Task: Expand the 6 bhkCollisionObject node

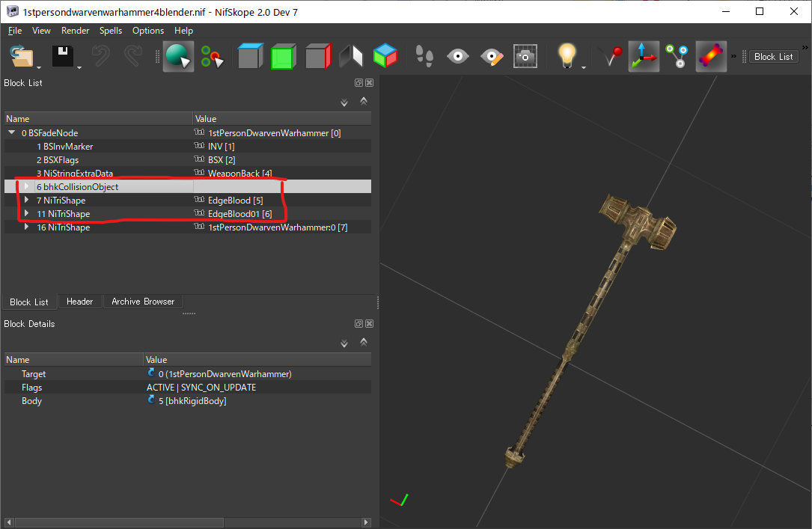Action: [26, 186]
